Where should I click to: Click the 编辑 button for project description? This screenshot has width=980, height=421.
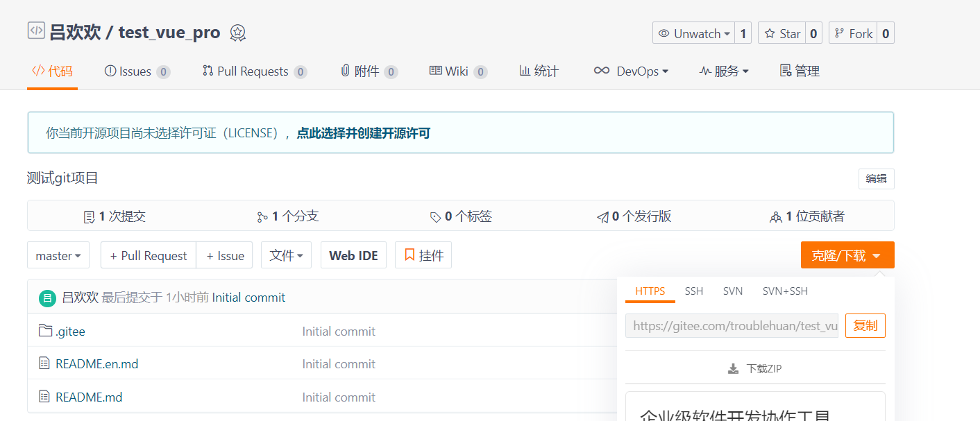tap(877, 179)
